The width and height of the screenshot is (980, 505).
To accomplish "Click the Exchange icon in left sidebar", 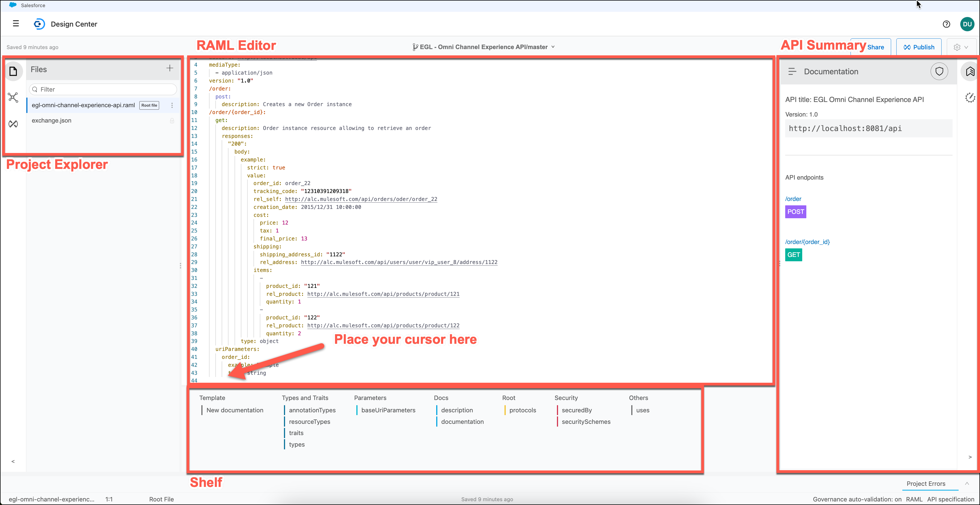I will click(x=13, y=124).
